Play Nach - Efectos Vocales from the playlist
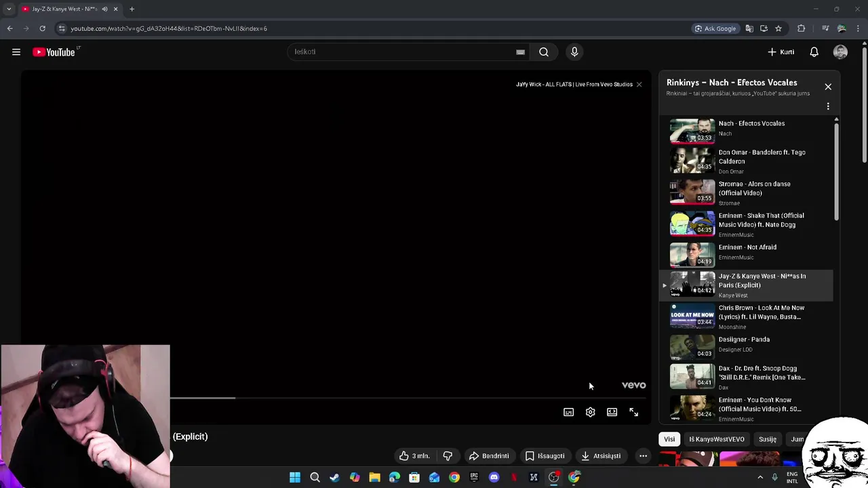This screenshot has width=868, height=488. pos(746,129)
